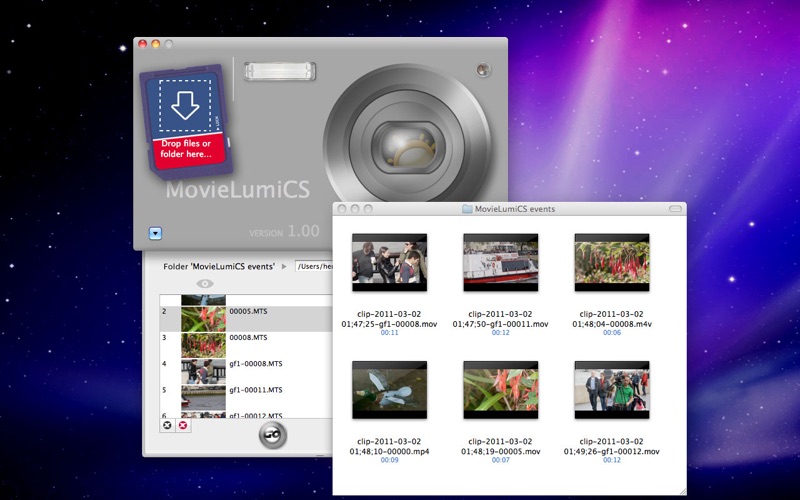Click thumbnail of gf1-00011.MTS in list
The width and height of the screenshot is (800, 500).
(203, 397)
